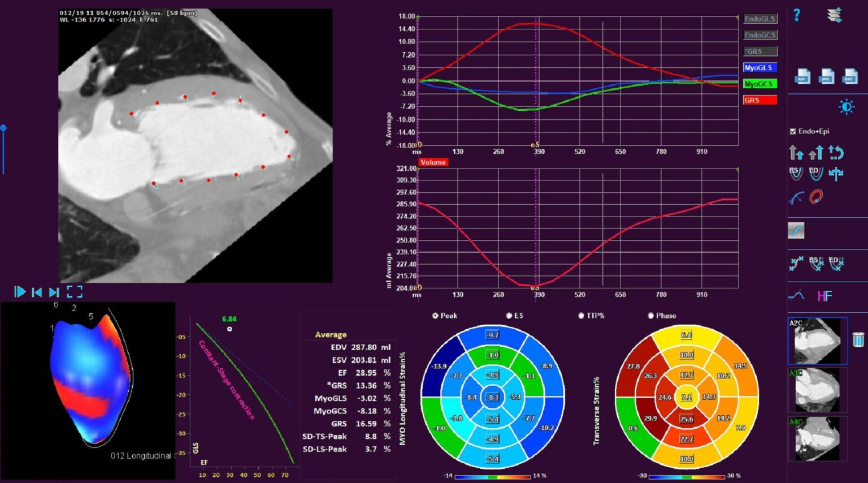868x483 pixels.
Task: Export the clip as AVI file
Action: [802, 76]
